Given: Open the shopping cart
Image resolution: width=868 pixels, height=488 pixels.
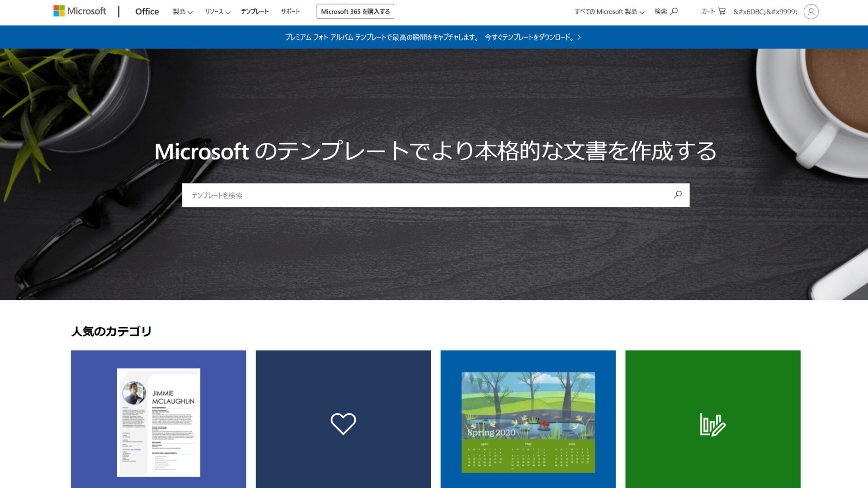Looking at the screenshot, I should [x=713, y=11].
